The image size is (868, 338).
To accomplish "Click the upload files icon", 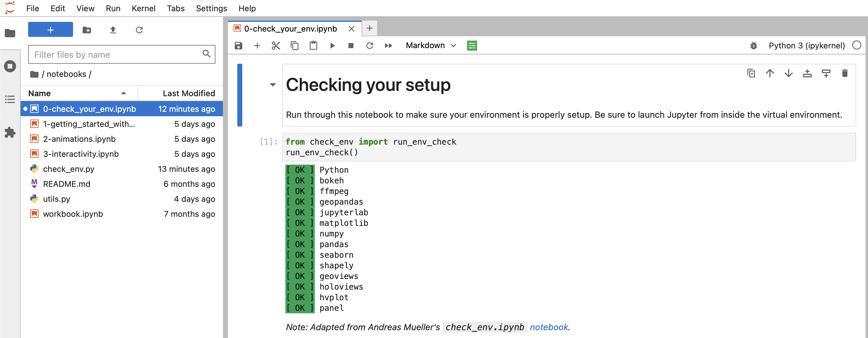I will (x=113, y=30).
